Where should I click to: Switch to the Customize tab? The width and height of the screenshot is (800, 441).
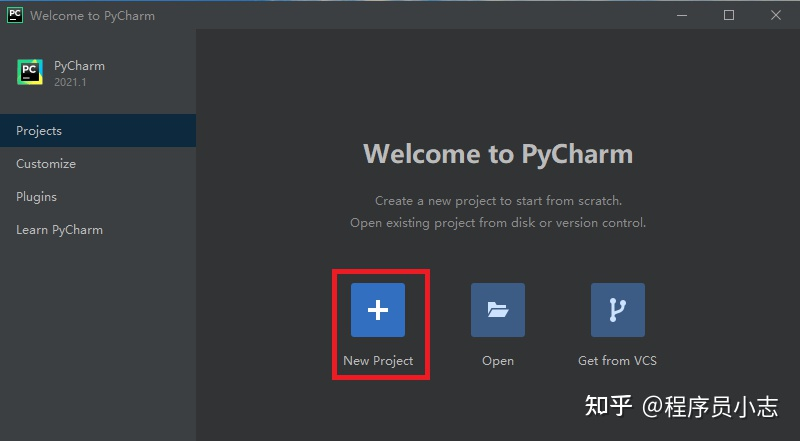coord(98,164)
